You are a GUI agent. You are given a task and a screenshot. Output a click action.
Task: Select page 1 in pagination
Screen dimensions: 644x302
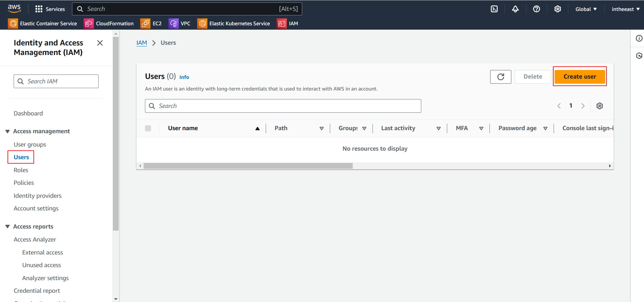(571, 106)
